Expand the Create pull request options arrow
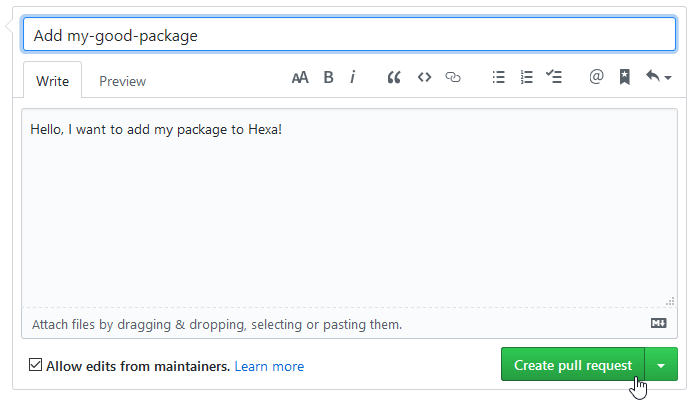This screenshot has height=406, width=698. pyautogui.click(x=661, y=365)
